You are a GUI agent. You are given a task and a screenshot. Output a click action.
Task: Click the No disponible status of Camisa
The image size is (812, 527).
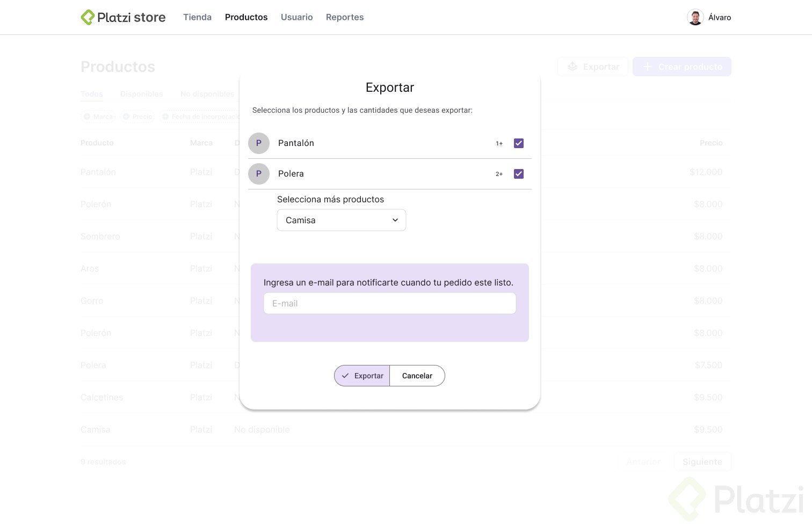262,429
